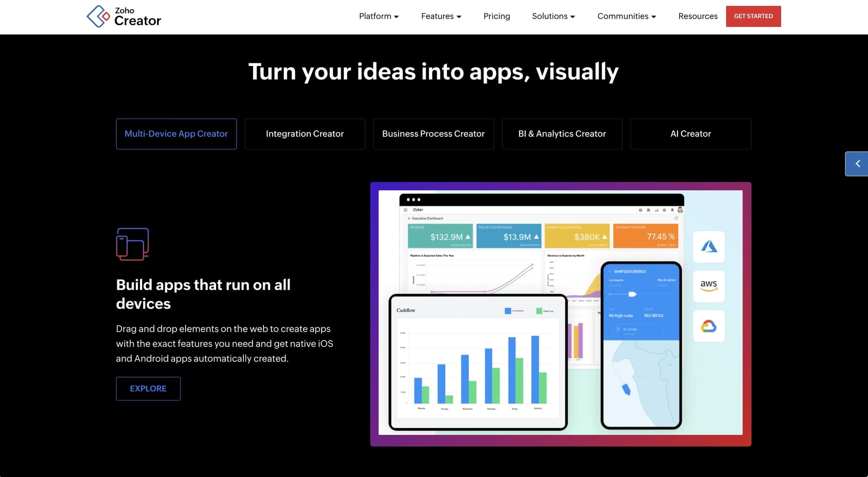Select the Multi-Device App Creator tab
This screenshot has height=477, width=868.
(176, 133)
